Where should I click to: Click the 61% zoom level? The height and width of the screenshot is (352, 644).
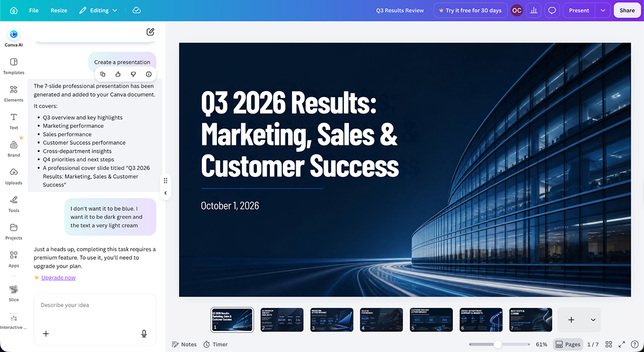click(541, 344)
